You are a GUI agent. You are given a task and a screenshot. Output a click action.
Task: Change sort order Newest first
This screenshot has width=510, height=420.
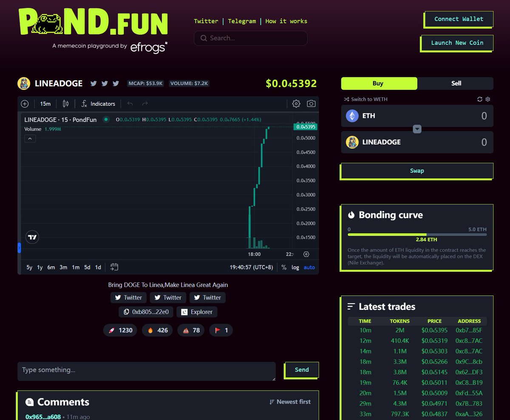(290, 402)
